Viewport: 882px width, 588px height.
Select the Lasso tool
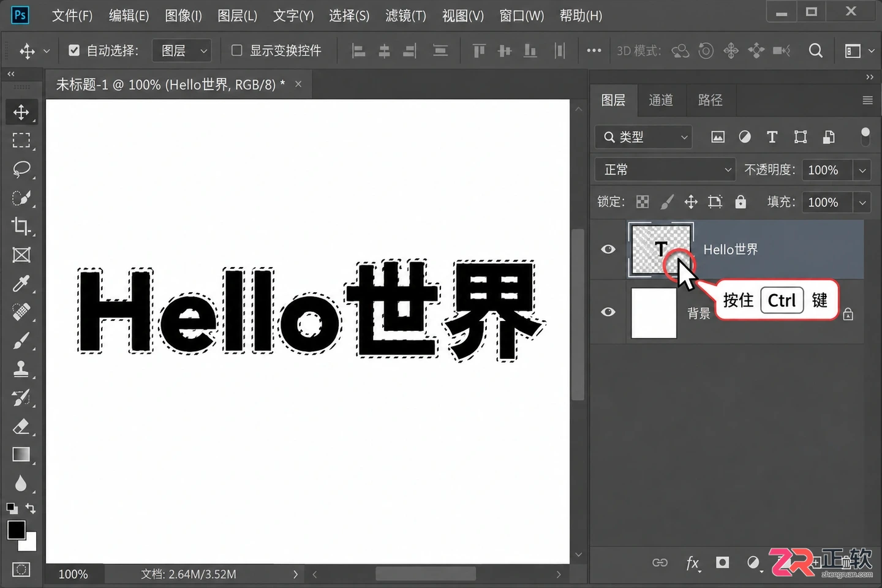[x=21, y=169]
